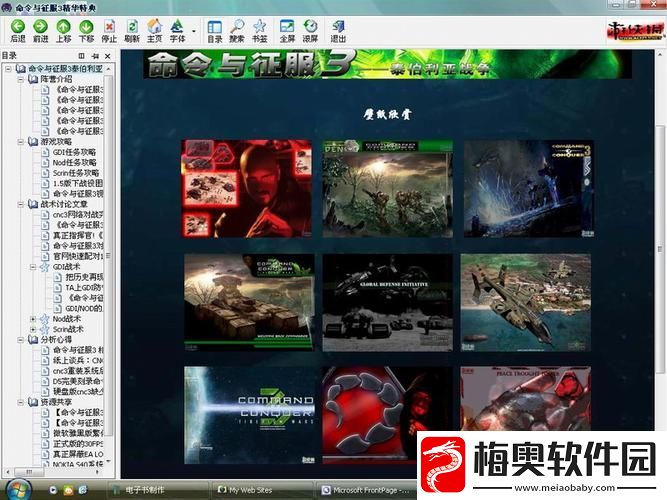
Task: Open the 纸上谈兵：CNC article
Action: pos(77,360)
